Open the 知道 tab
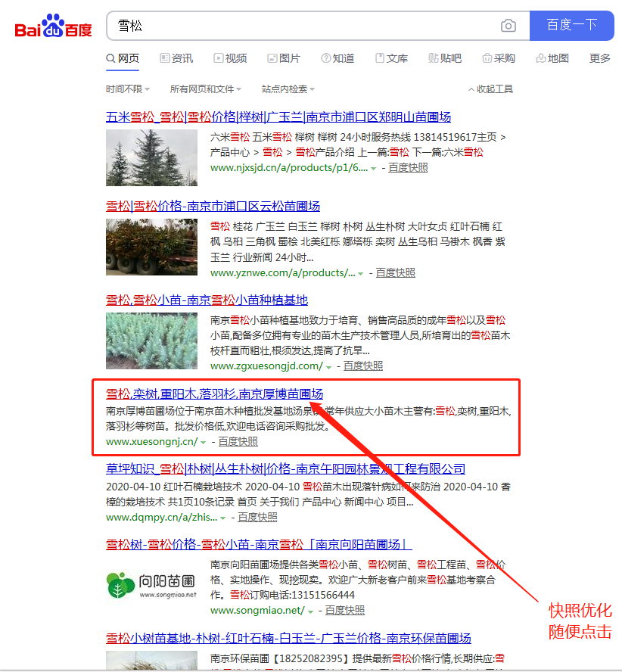Image resolution: width=622 pixels, height=672 pixels. point(337,58)
